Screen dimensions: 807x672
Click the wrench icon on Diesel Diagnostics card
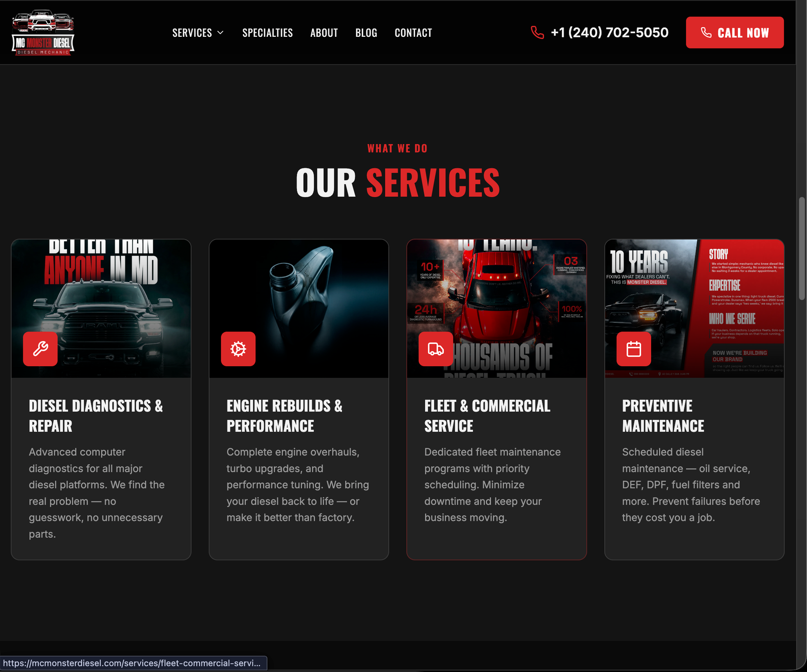[x=40, y=349]
